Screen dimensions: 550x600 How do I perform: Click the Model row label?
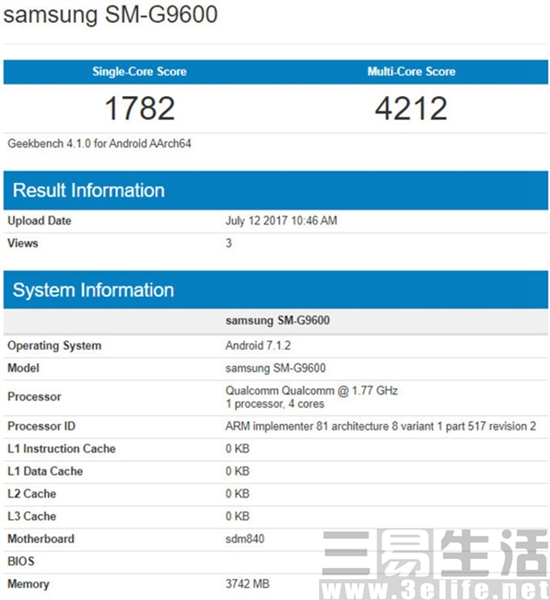coord(23,368)
